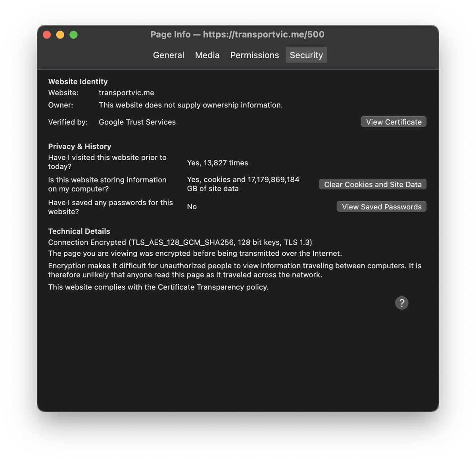Click the 'page you are viewing was encrypted' sentence
Image resolution: width=476 pixels, height=461 pixels.
pos(195,253)
